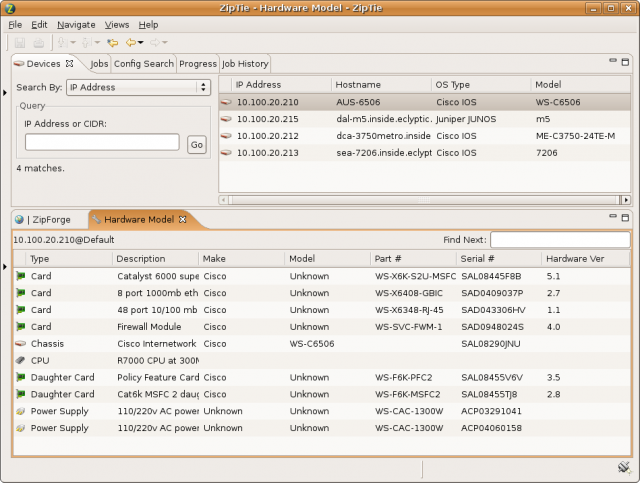Click the device icon for 10.100.20.215
This screenshot has height=483, width=640.
click(x=226, y=119)
